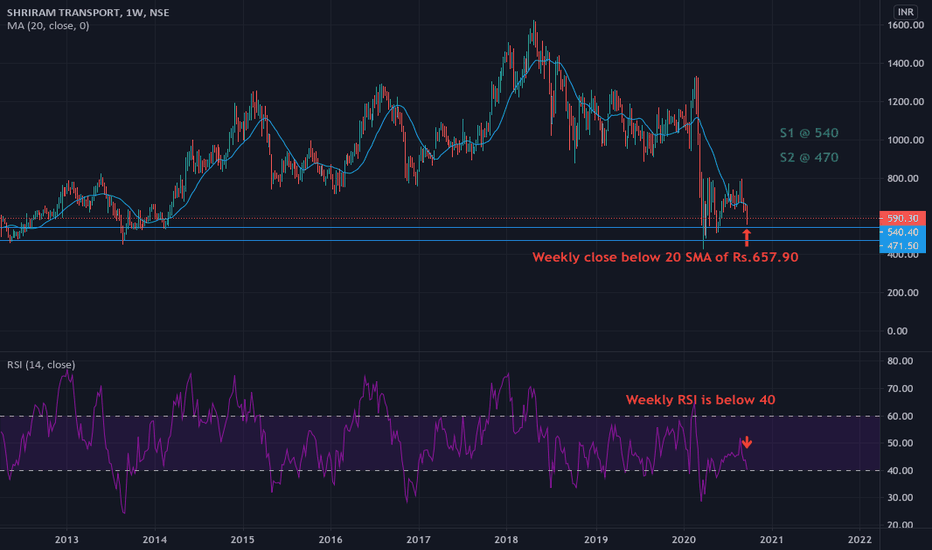Click the 50.00 RSI axis label
932x550 pixels.
(900, 443)
